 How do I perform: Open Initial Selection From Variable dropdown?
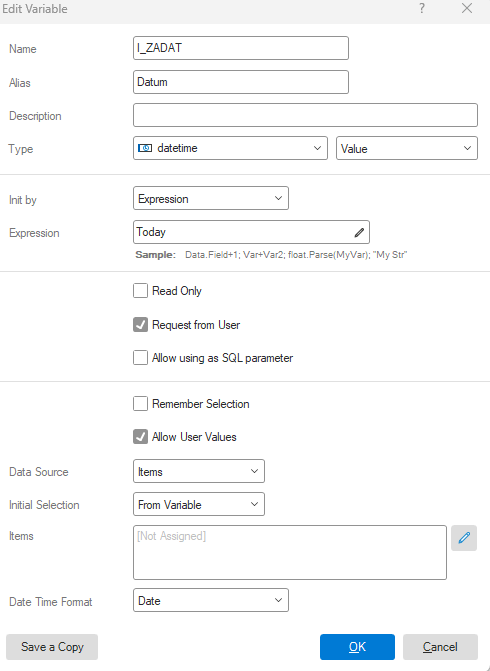pos(199,505)
